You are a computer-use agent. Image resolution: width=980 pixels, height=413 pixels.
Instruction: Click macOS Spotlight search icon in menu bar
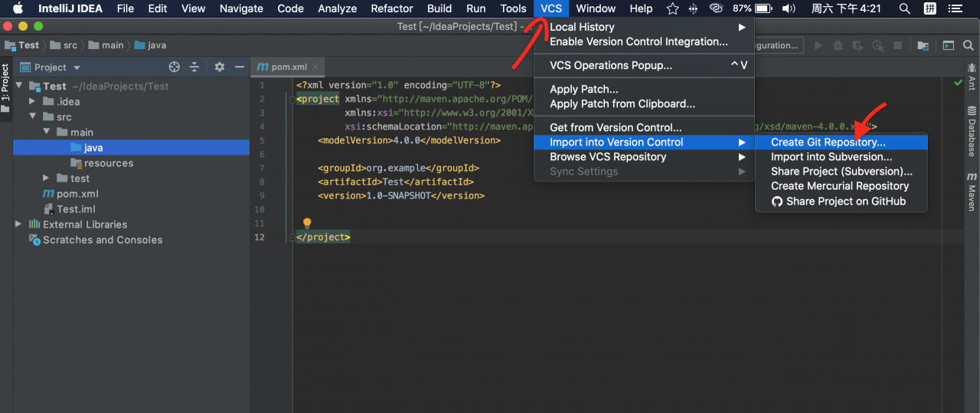tap(904, 8)
